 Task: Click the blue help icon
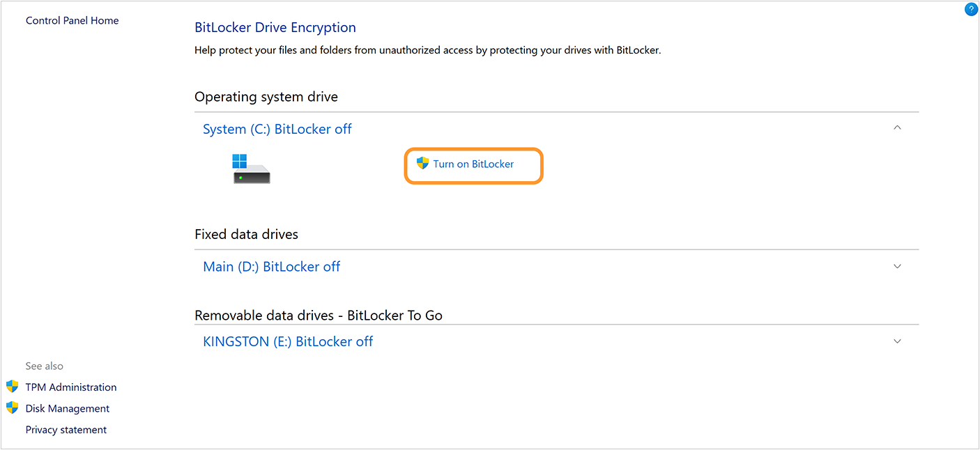(x=972, y=9)
